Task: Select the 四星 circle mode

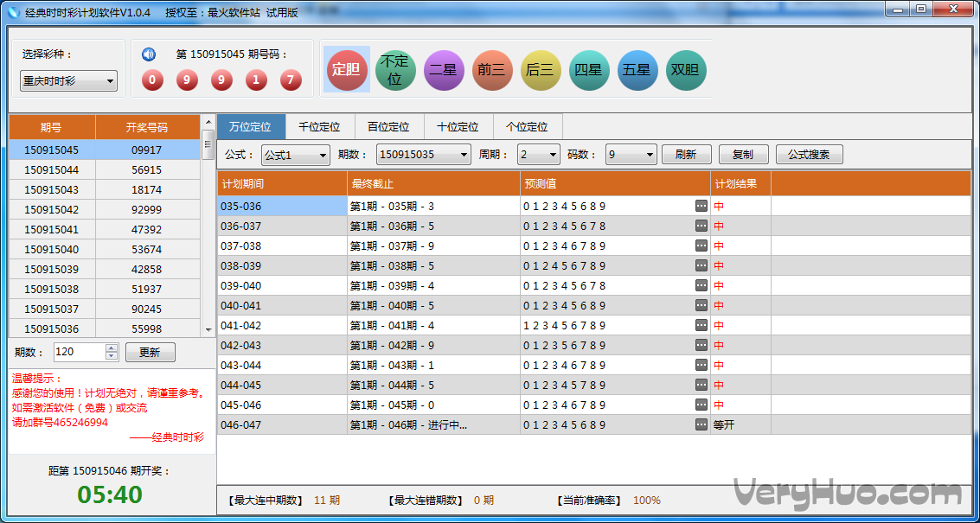Action: (x=589, y=70)
